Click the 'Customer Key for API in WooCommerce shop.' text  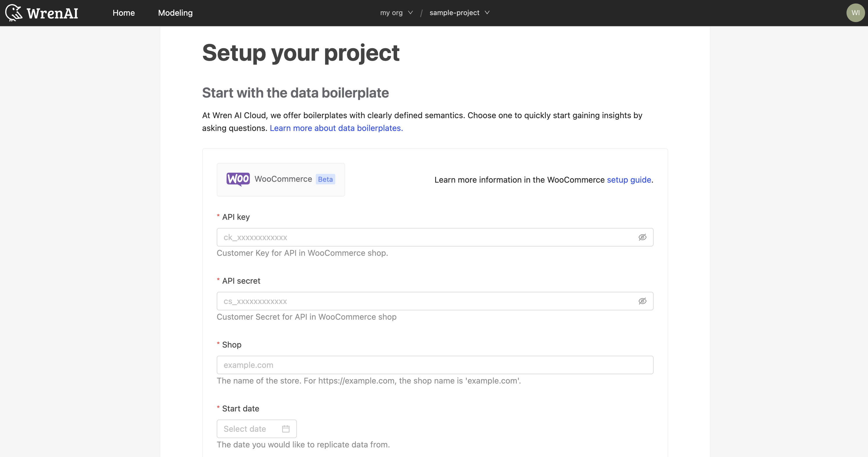coord(302,253)
